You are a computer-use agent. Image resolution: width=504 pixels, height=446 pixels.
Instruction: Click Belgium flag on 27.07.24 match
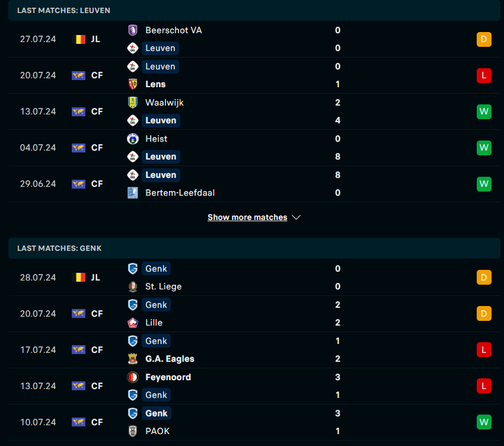[79, 39]
